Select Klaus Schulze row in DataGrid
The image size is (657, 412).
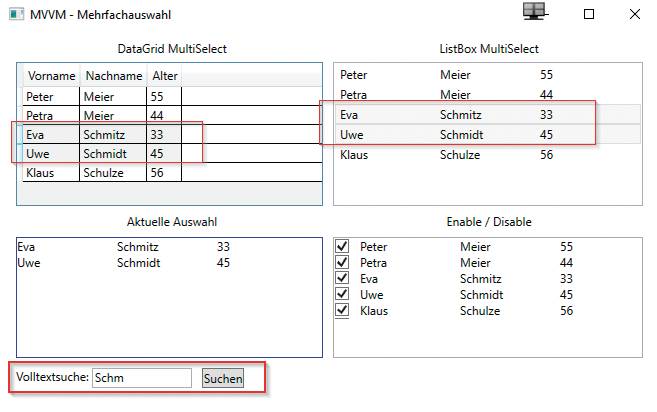click(172, 173)
